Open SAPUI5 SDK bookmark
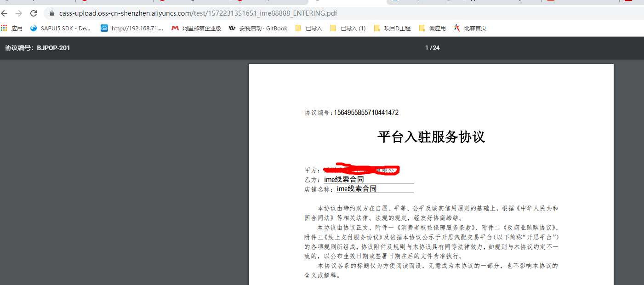The height and width of the screenshot is (285, 644). [61, 28]
